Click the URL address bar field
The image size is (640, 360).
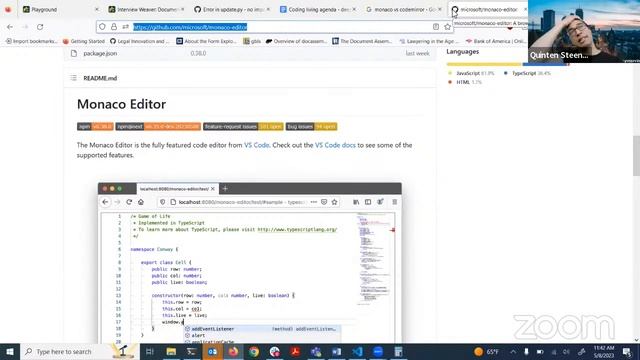coord(274,27)
